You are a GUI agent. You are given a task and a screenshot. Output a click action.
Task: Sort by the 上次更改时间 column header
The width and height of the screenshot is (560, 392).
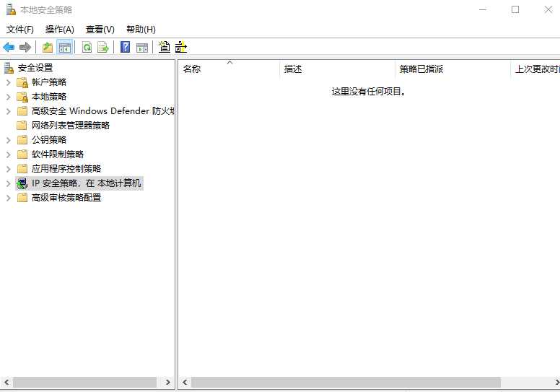click(x=535, y=69)
